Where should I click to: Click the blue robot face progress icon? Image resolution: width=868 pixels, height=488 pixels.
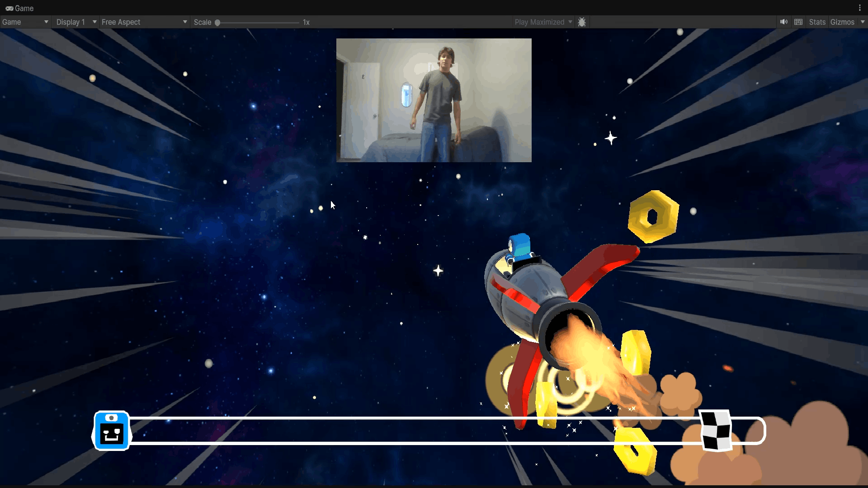pos(112,430)
